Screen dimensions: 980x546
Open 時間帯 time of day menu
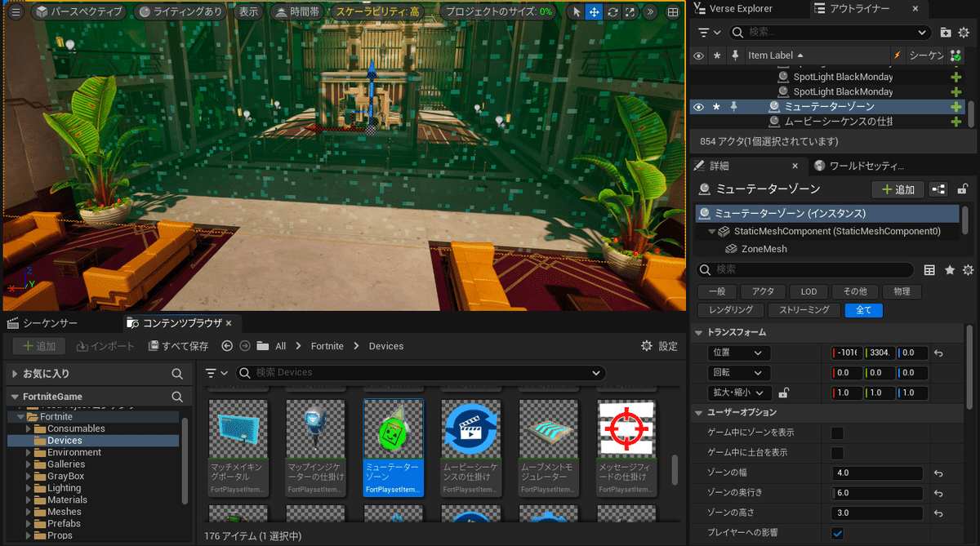coord(298,12)
